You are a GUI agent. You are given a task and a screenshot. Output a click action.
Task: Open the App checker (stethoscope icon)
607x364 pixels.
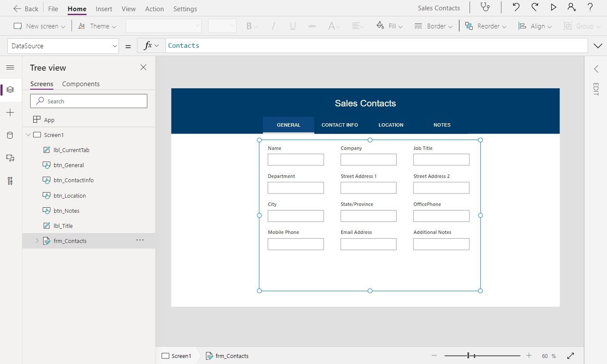point(486,7)
